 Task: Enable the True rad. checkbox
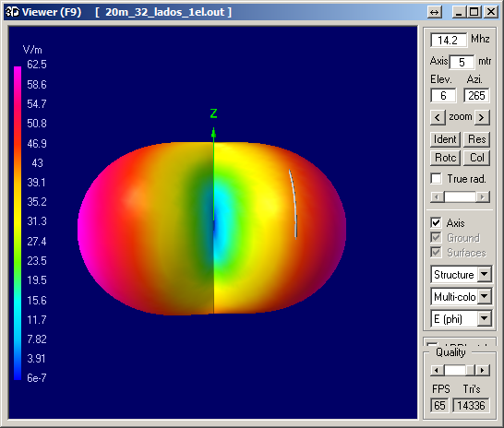click(x=437, y=179)
